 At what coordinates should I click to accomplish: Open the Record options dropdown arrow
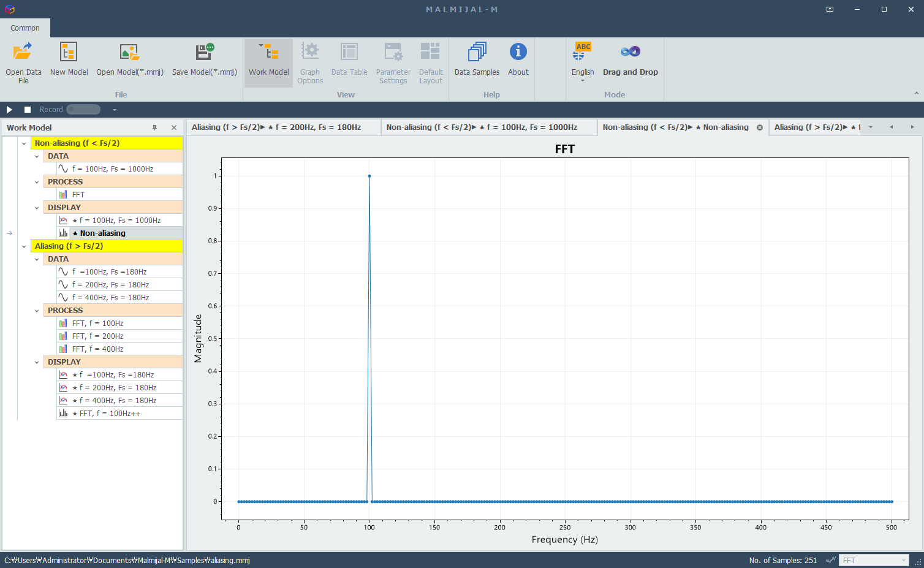(x=114, y=110)
